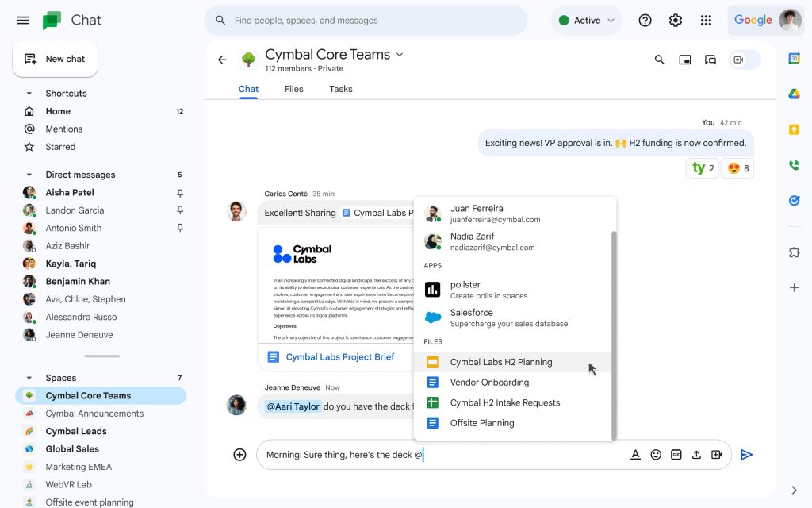Click the text formatting icon
The height and width of the screenshot is (508, 812).
pyautogui.click(x=635, y=455)
